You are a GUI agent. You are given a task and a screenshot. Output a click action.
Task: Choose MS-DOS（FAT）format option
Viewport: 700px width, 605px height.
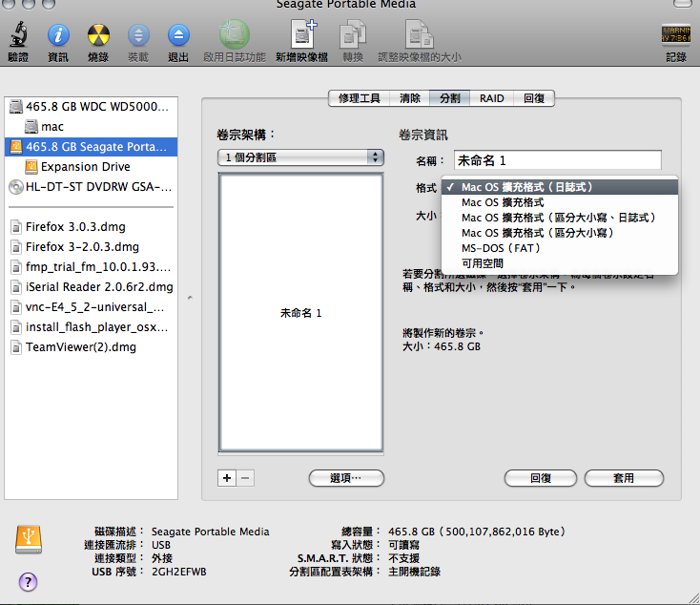point(560,248)
